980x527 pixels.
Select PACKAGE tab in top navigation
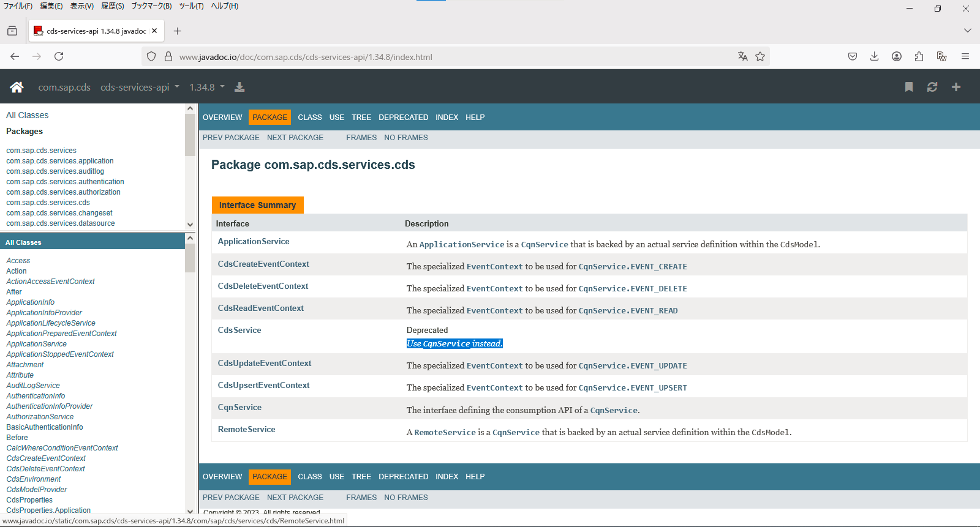[269, 118]
